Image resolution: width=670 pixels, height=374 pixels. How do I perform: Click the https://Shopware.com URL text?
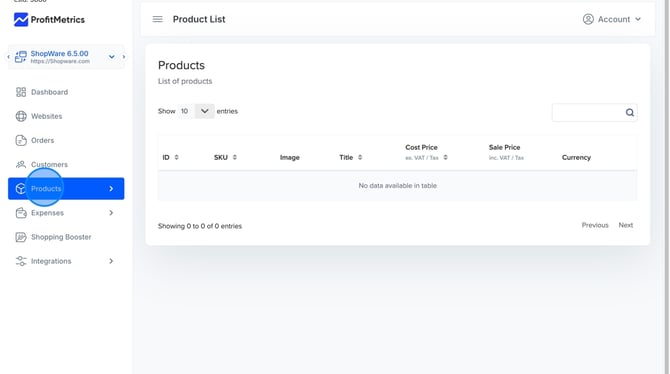60,61
